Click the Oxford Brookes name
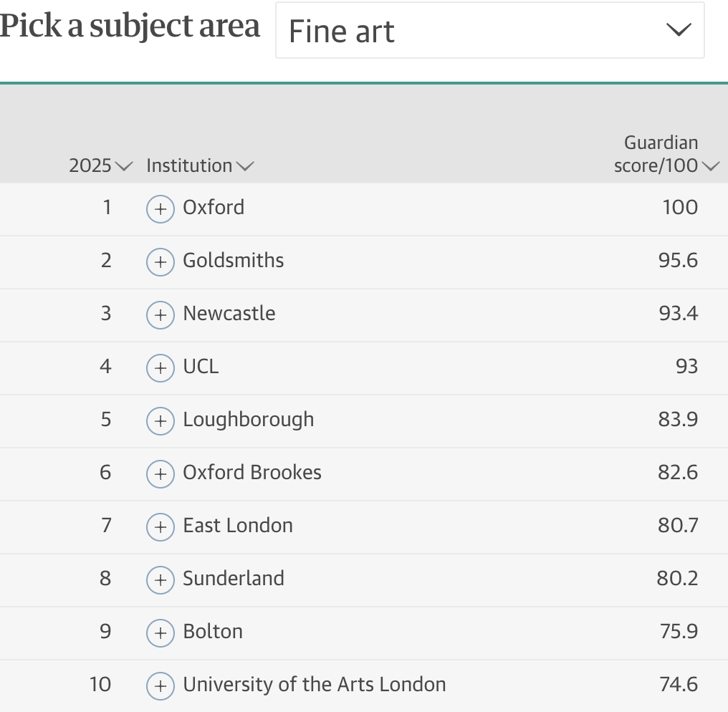This screenshot has height=712, width=728. pos(252,473)
